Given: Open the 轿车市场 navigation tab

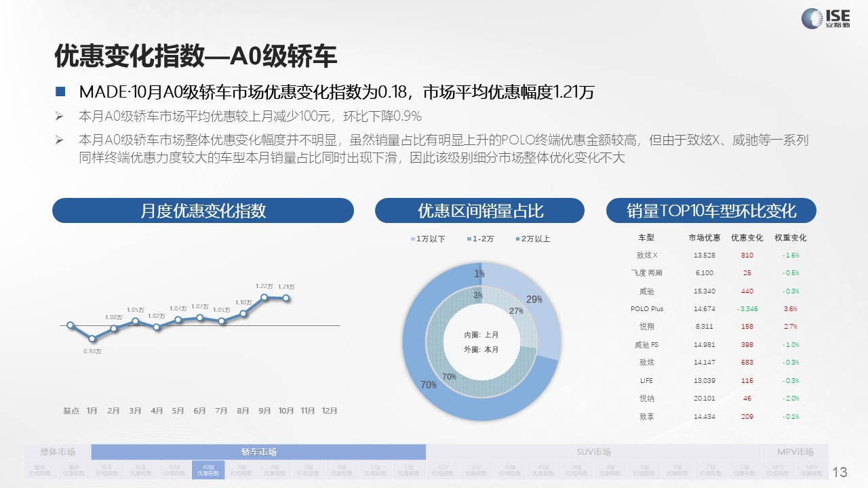Looking at the screenshot, I should (258, 452).
